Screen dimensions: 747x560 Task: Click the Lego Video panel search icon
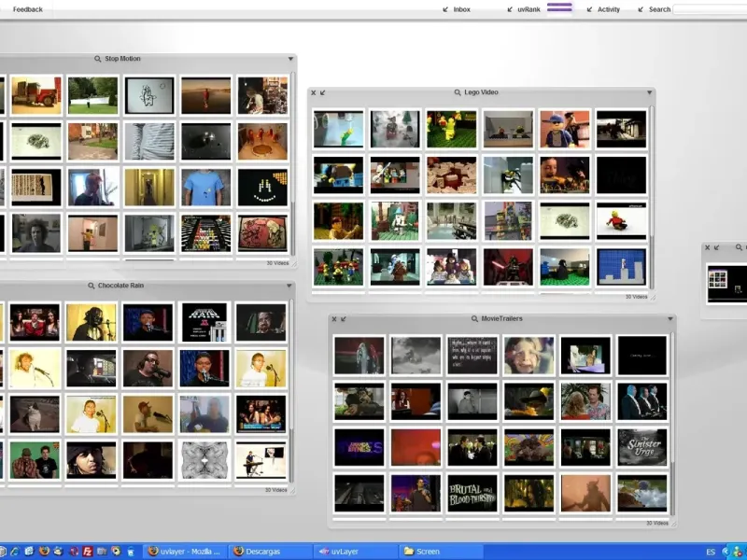click(x=457, y=93)
